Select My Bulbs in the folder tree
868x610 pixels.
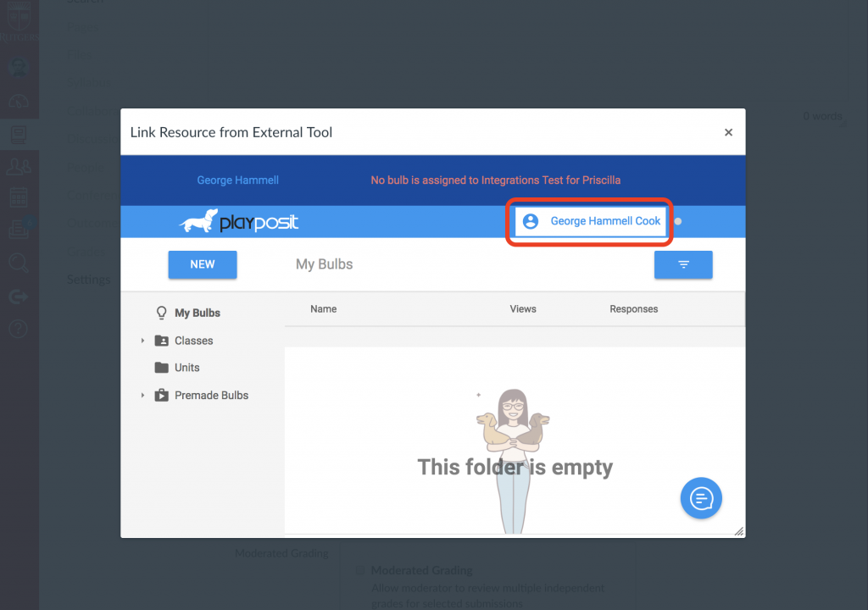point(197,313)
